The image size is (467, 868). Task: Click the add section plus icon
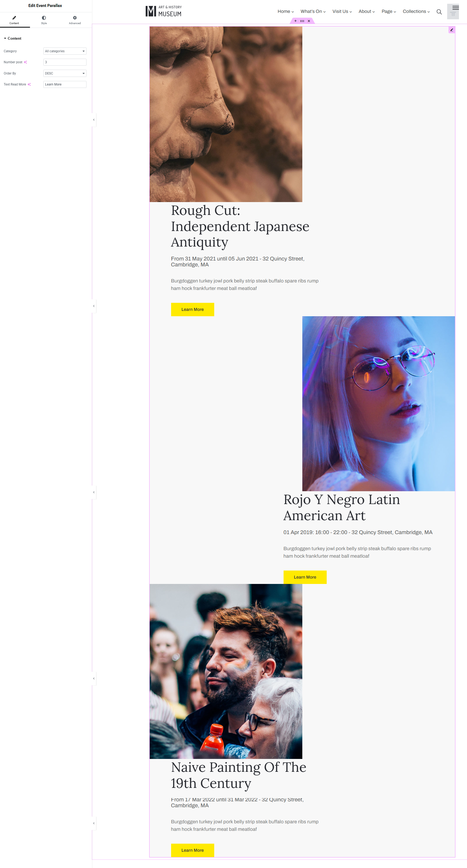click(x=295, y=21)
